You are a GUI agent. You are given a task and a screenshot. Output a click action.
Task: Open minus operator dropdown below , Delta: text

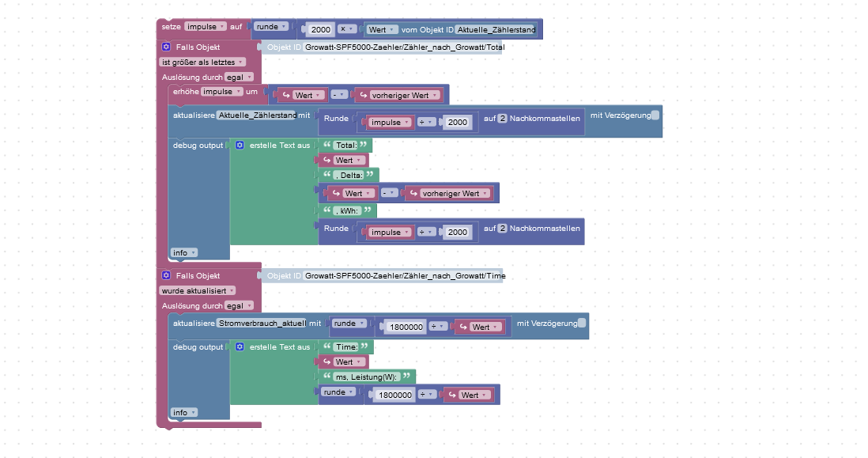(x=390, y=193)
